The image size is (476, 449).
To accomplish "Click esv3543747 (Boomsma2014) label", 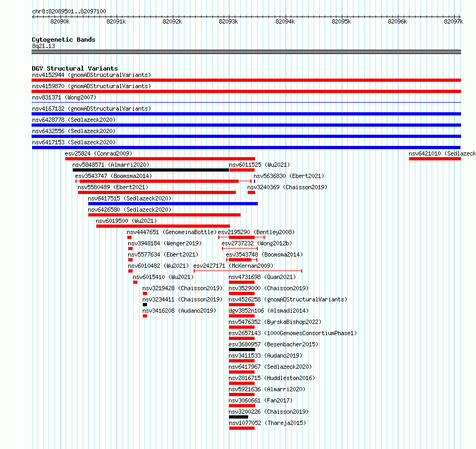I will (x=113, y=176).
